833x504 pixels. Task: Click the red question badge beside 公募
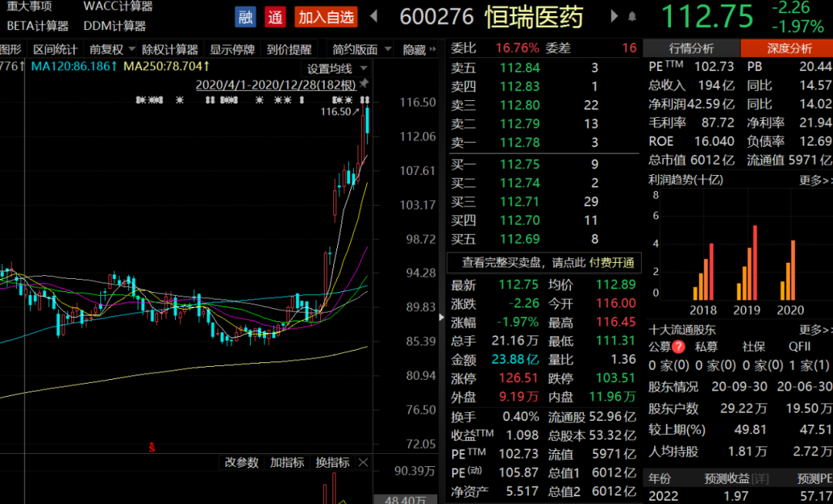(677, 346)
